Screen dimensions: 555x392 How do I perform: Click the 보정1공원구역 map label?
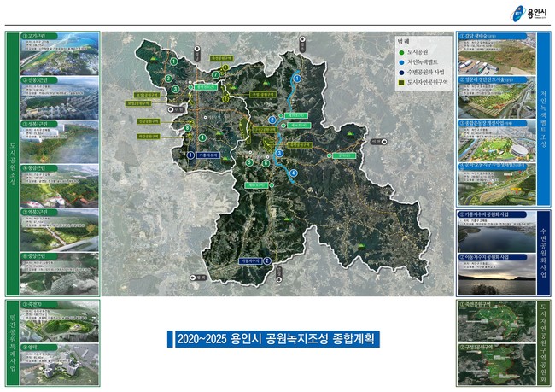[146, 96]
